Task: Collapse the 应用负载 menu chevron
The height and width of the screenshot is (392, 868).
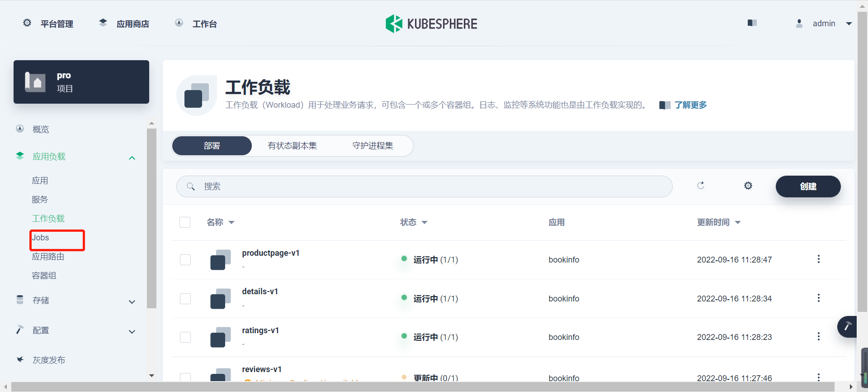Action: [132, 158]
